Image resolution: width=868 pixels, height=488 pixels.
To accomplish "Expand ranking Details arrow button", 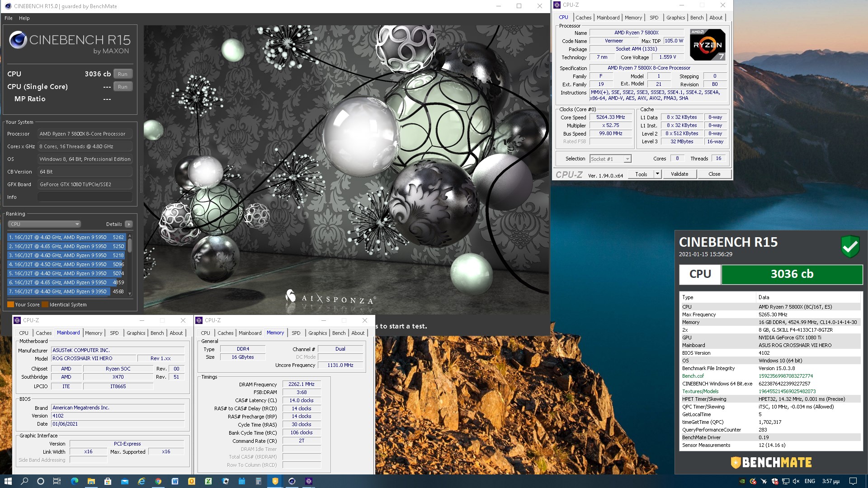I will click(x=129, y=224).
